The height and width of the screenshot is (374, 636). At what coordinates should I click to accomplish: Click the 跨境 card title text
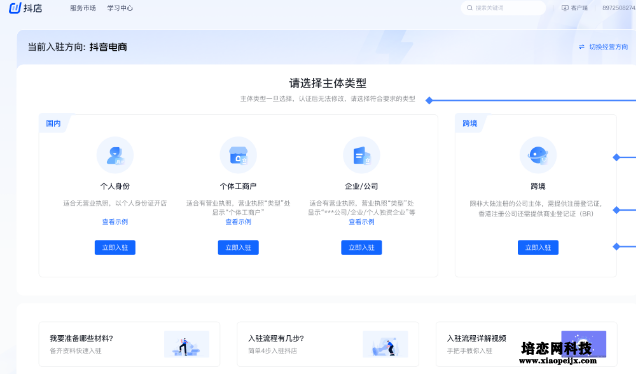(538, 186)
